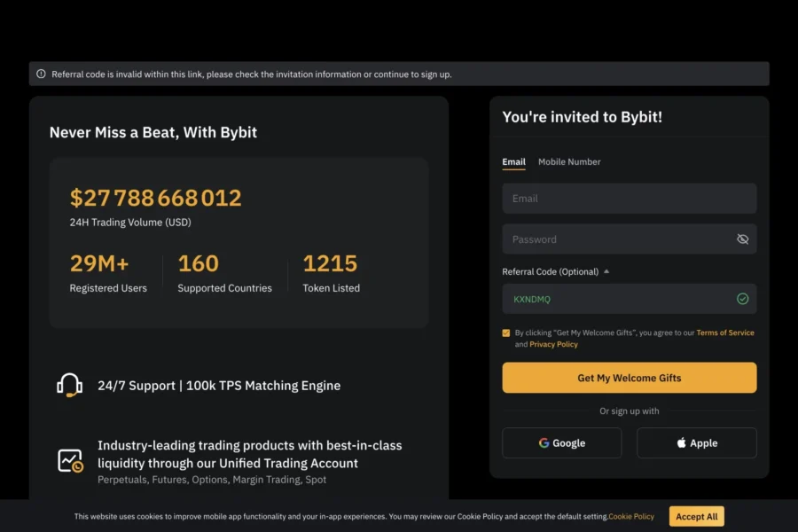Screen dimensions: 798x532
Task: Focus the Email input field
Action: coord(629,199)
